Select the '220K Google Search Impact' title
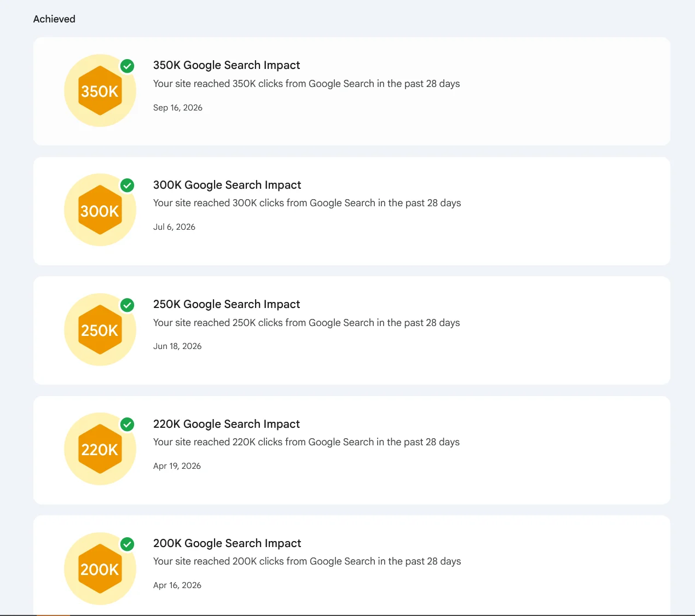Viewport: 695px width, 616px height. (x=227, y=424)
